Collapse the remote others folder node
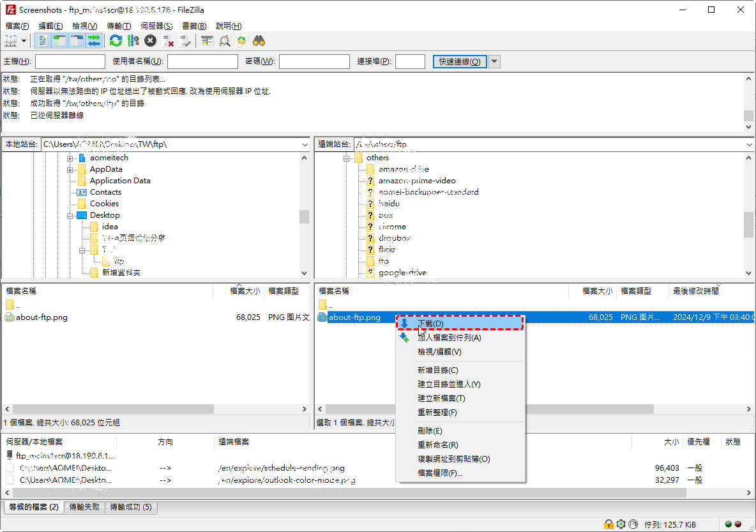 (346, 158)
